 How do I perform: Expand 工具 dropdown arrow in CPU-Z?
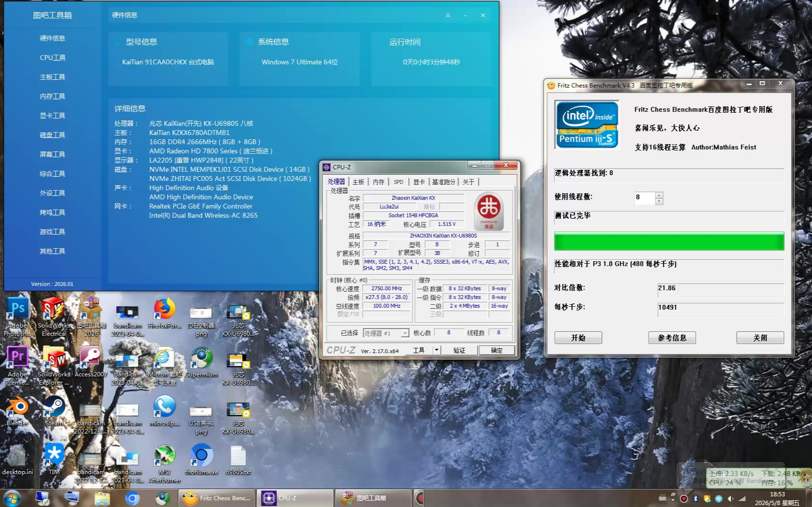point(436,350)
